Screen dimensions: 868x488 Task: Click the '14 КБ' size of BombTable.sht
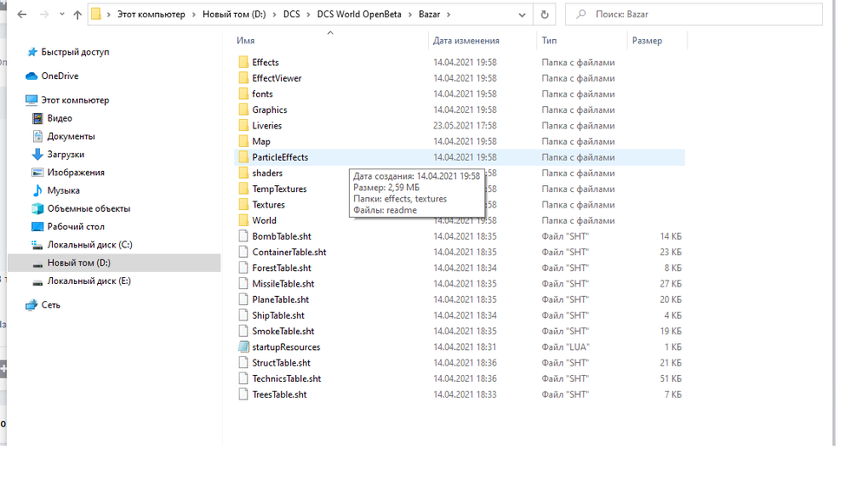pyautogui.click(x=670, y=236)
